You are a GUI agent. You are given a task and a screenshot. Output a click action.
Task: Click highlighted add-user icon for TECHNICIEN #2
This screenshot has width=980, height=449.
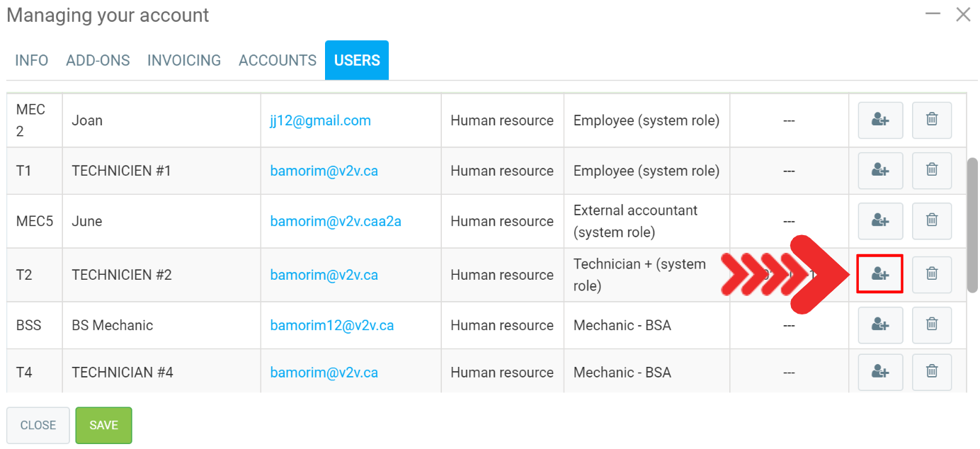[880, 274]
